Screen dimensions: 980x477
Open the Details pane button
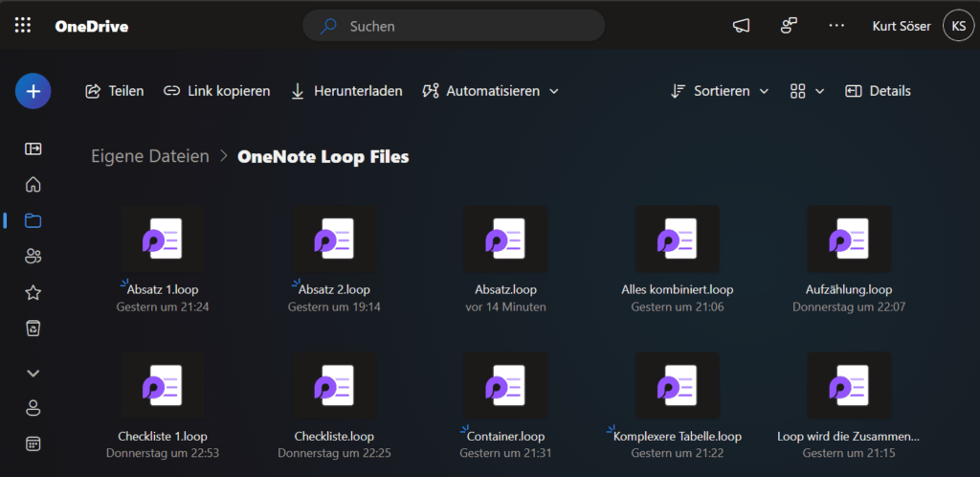click(x=879, y=91)
